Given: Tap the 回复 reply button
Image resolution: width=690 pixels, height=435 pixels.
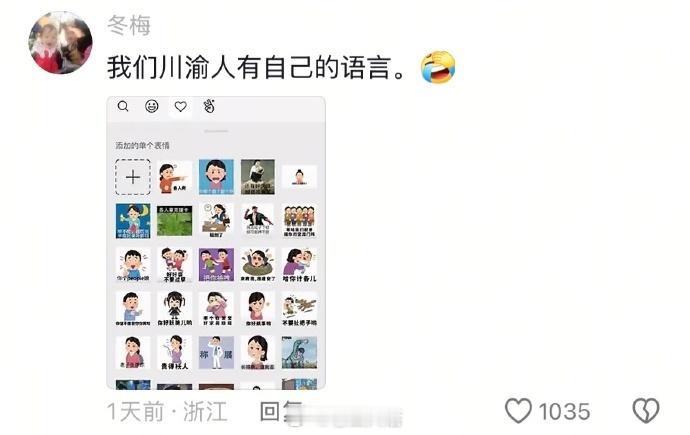Looking at the screenshot, I should tap(282, 412).
